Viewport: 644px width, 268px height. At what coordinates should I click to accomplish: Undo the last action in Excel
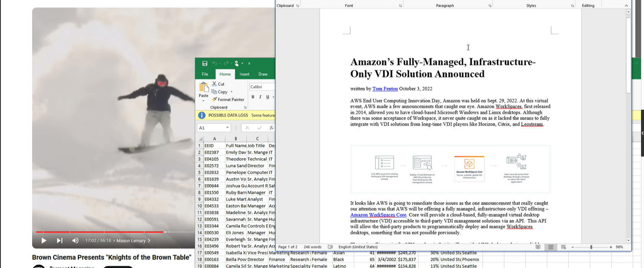[214, 63]
